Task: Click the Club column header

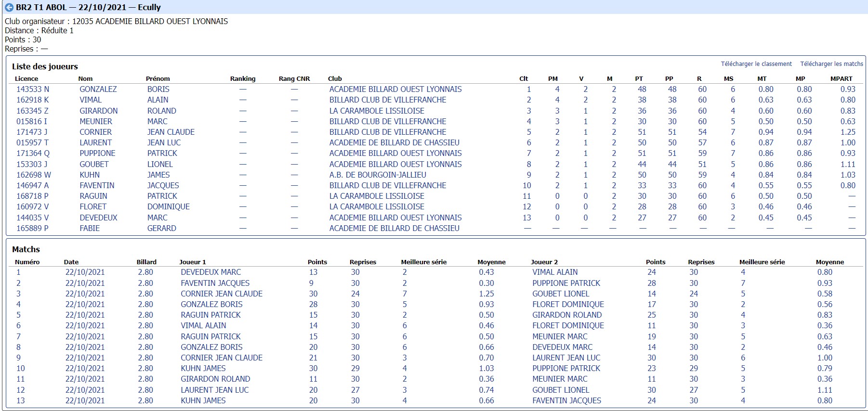Action: 335,78
